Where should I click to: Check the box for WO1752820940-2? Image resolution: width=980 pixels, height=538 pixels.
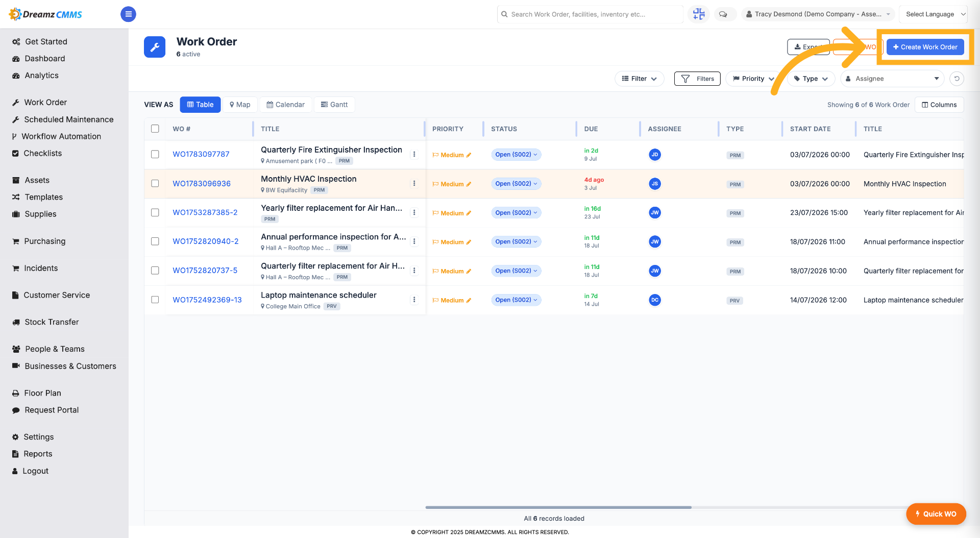[x=155, y=241]
